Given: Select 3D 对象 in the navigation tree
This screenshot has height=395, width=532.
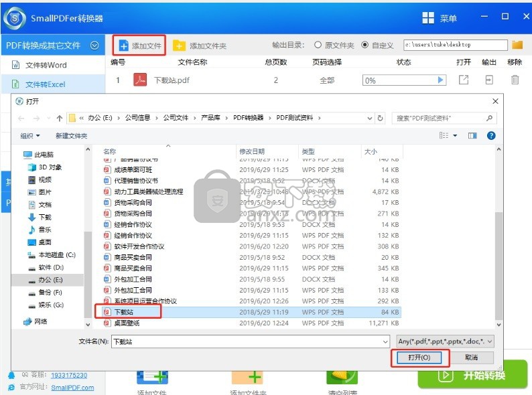Looking at the screenshot, I should pyautogui.click(x=45, y=167).
